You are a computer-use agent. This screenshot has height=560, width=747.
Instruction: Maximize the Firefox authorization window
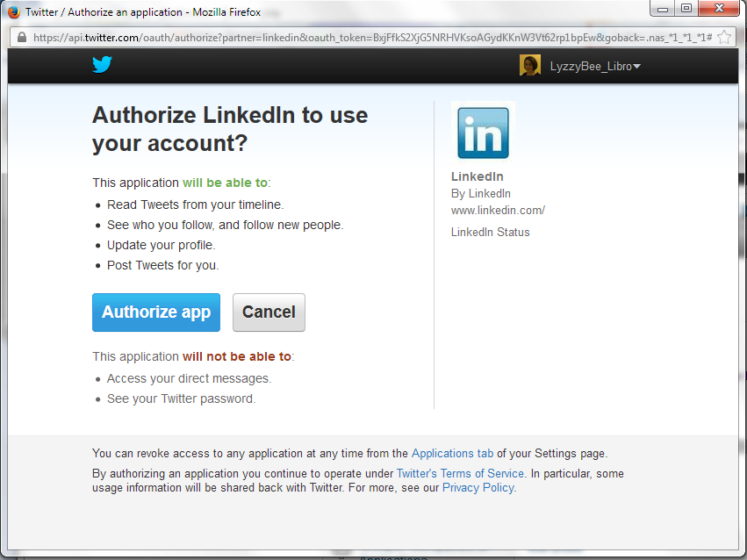click(686, 9)
